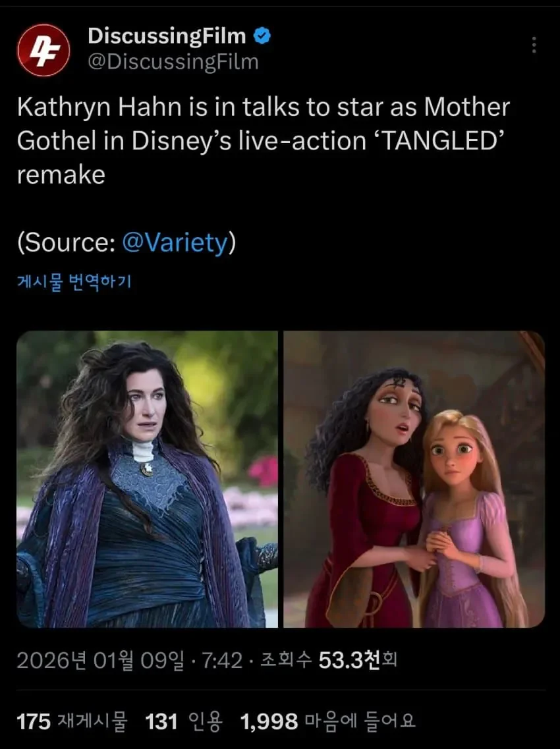Viewport: 560px width, 749px height.
Task: Follow the @Variety mention link
Action: pos(175,242)
